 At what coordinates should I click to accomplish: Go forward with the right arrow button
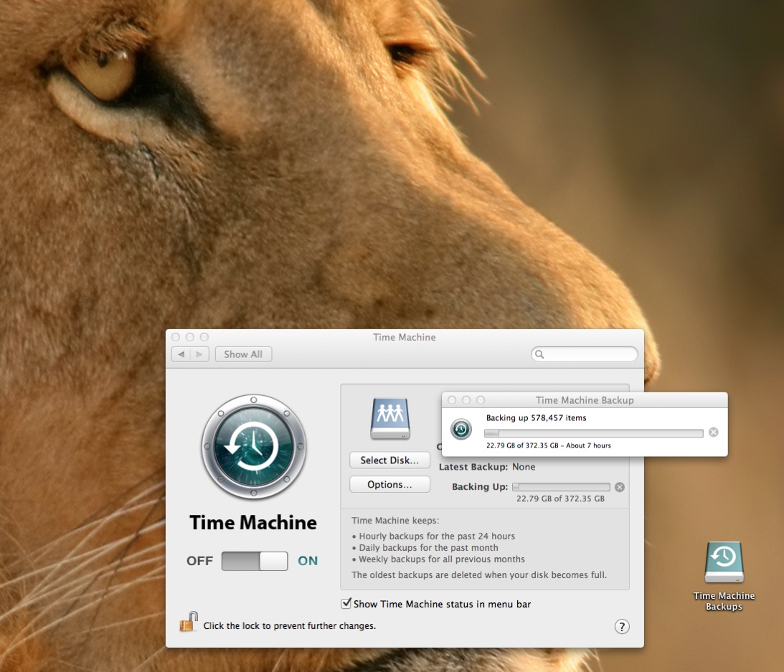click(199, 354)
